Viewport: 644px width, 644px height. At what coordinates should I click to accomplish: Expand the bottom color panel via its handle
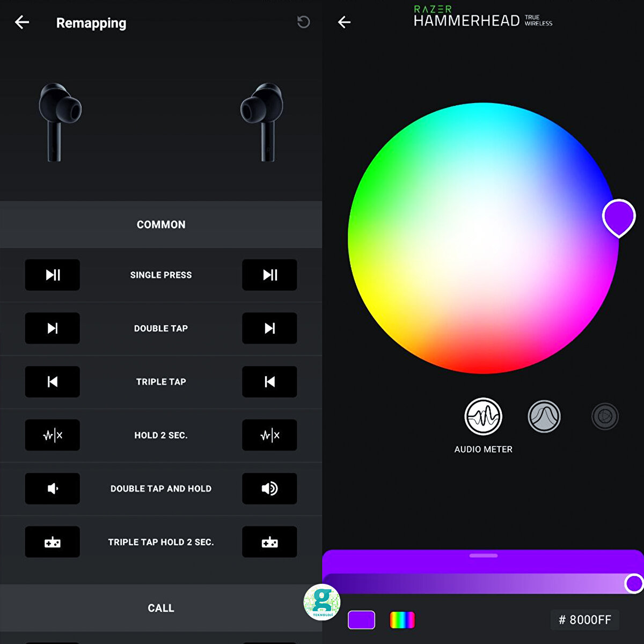pos(483,557)
